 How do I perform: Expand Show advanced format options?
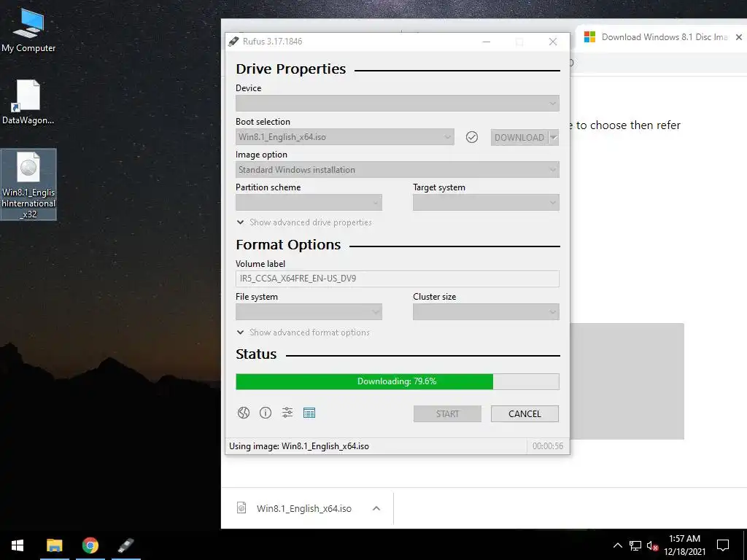coord(303,332)
